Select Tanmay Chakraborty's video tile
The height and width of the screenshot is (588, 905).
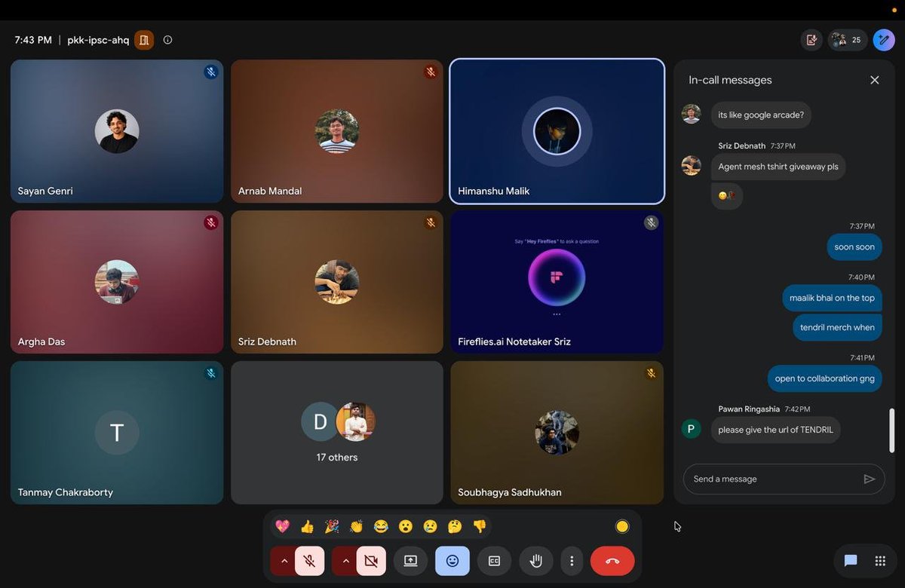[x=117, y=433]
